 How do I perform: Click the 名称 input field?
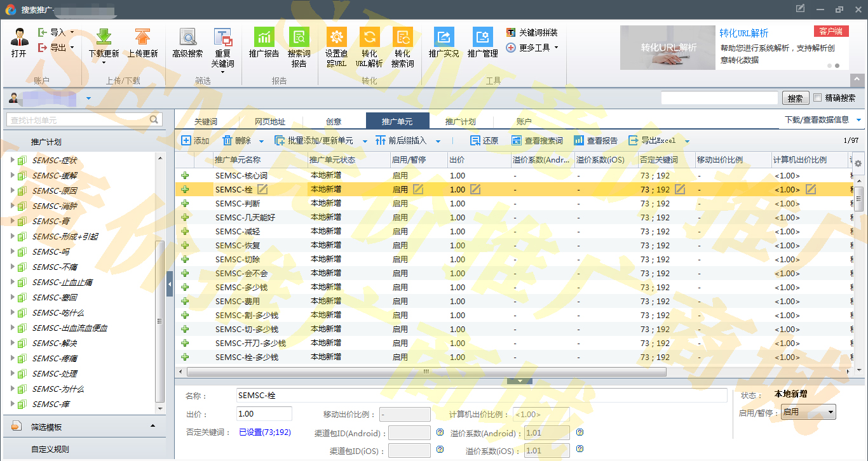pyautogui.click(x=481, y=396)
